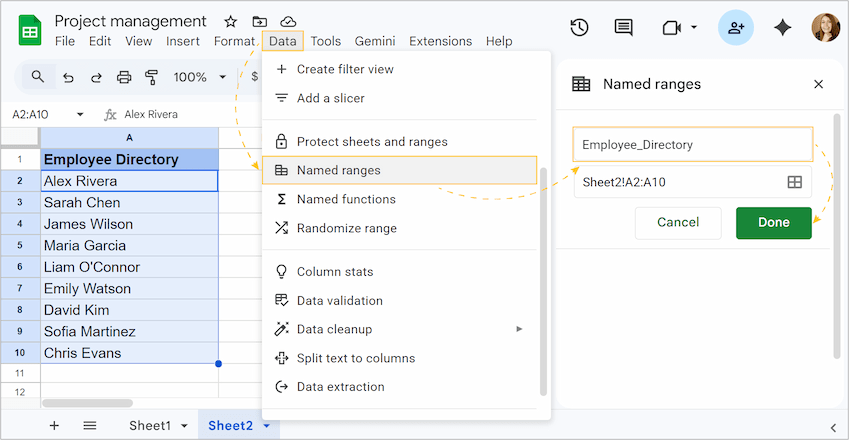Open the meeting camera dropdown arrow
The height and width of the screenshot is (440, 849).
pyautogui.click(x=694, y=27)
